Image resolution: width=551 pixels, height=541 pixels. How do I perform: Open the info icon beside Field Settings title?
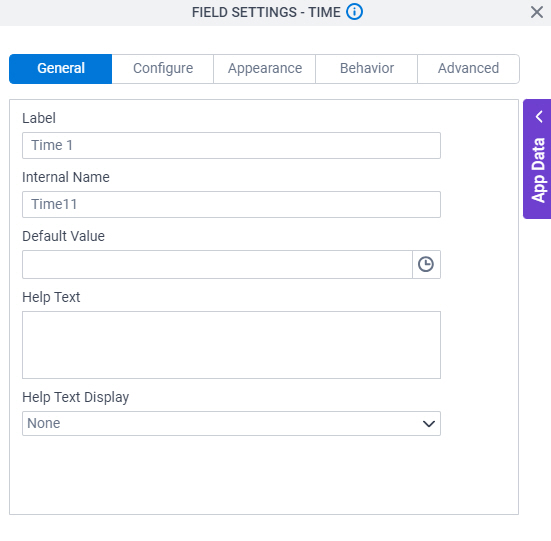[354, 12]
